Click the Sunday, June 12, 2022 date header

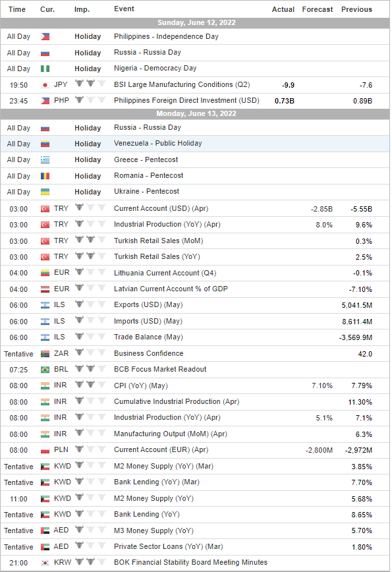(196, 22)
